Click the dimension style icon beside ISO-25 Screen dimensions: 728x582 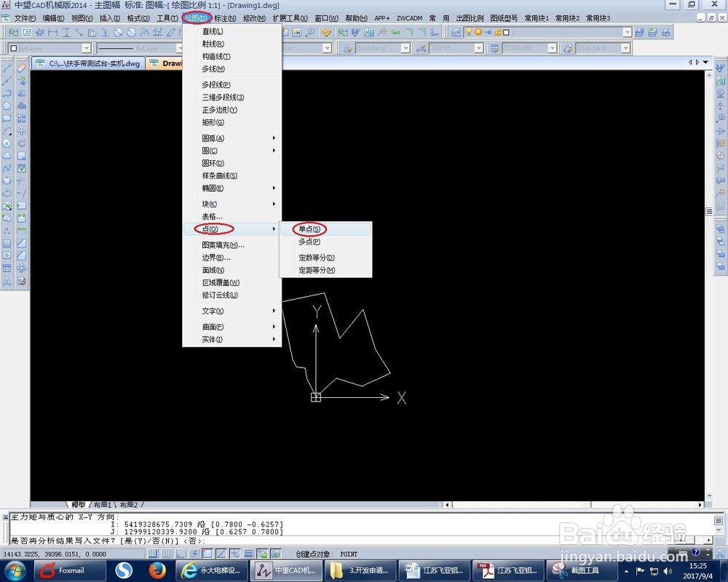[x=422, y=48]
